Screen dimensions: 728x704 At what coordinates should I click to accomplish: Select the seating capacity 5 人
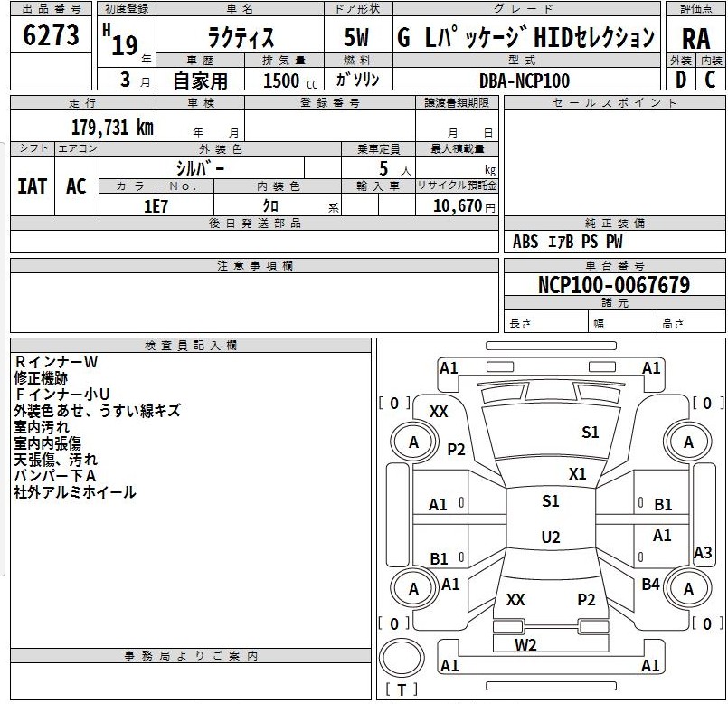[x=394, y=168]
